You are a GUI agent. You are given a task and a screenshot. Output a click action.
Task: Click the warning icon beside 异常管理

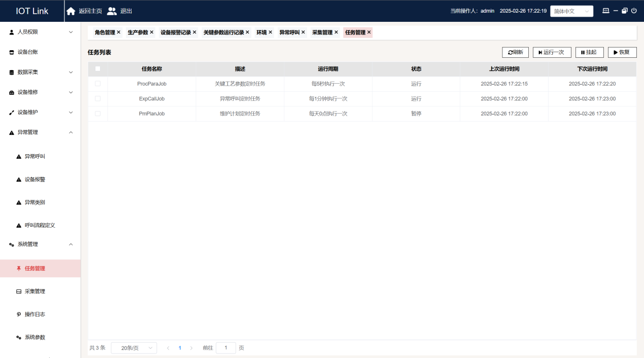click(x=12, y=132)
